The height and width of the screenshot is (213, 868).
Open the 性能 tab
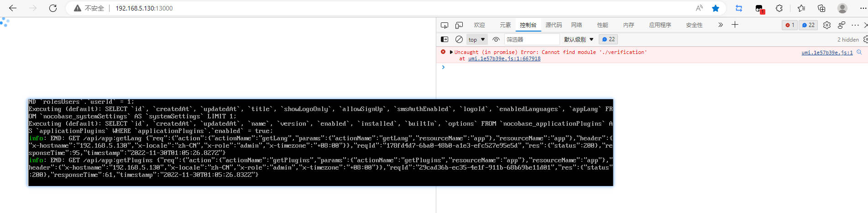(x=602, y=25)
